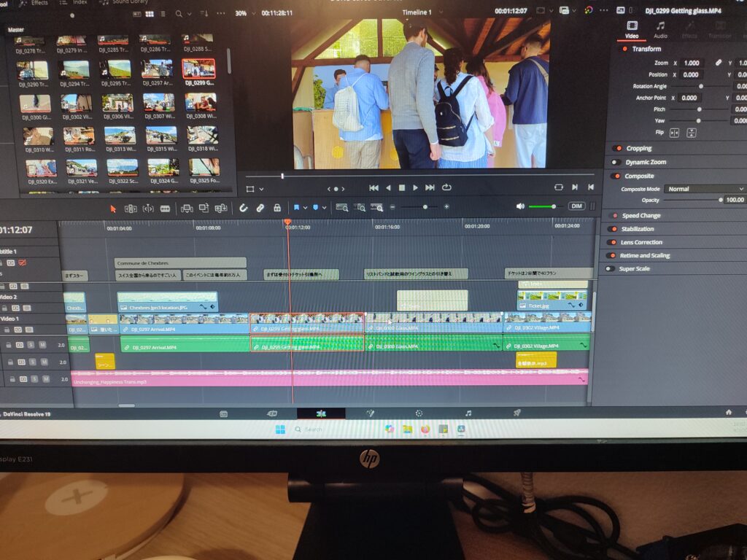Open the Index panel

(x=74, y=3)
